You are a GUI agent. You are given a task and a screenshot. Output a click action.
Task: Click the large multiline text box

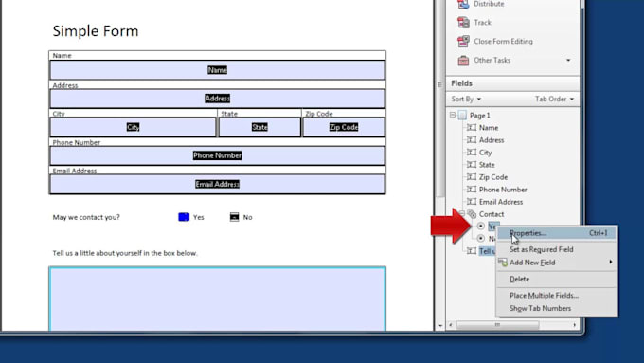pos(217,299)
